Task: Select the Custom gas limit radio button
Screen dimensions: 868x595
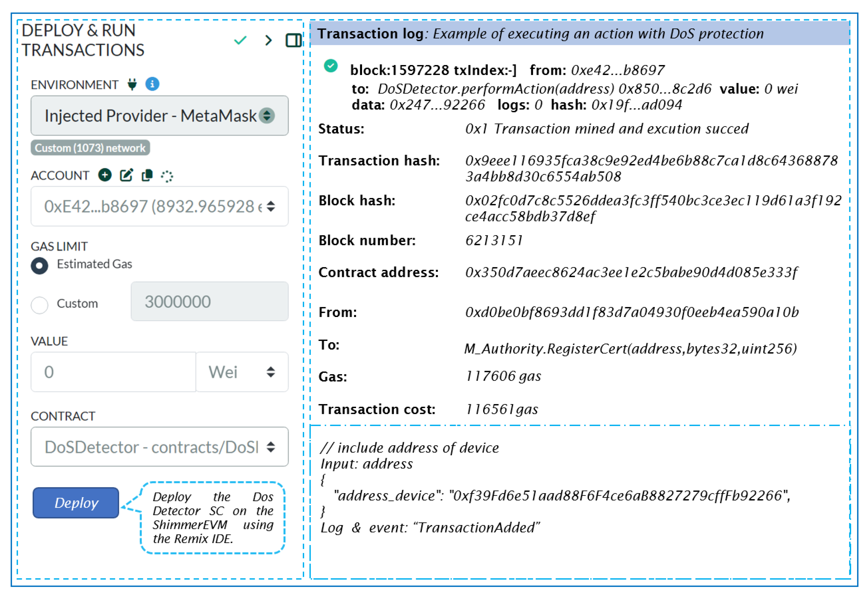Action: pos(40,305)
